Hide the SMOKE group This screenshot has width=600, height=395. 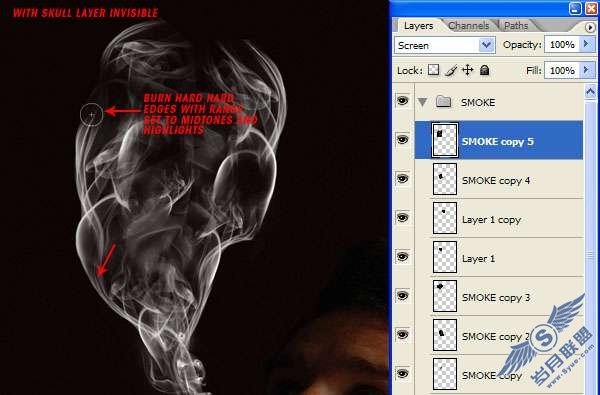(x=402, y=101)
